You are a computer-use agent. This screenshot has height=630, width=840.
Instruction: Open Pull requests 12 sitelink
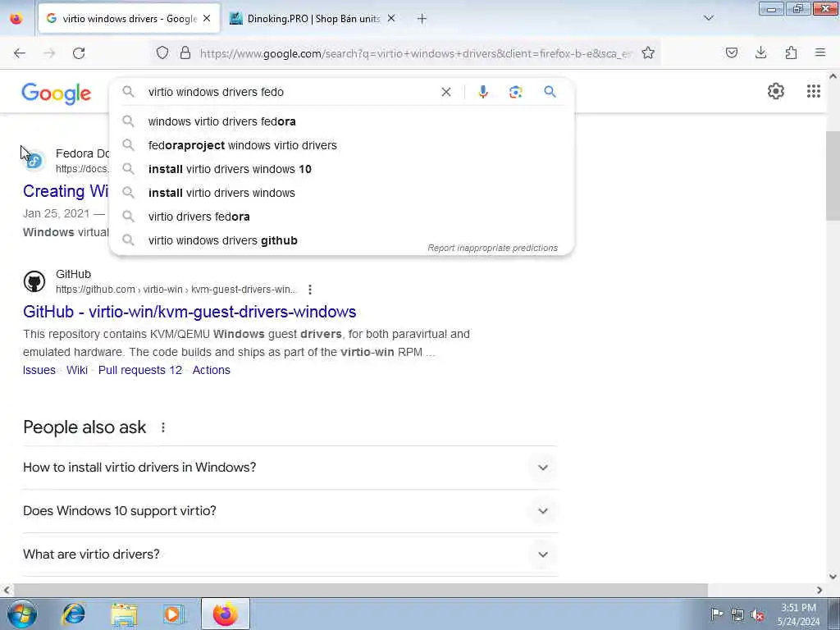140,370
